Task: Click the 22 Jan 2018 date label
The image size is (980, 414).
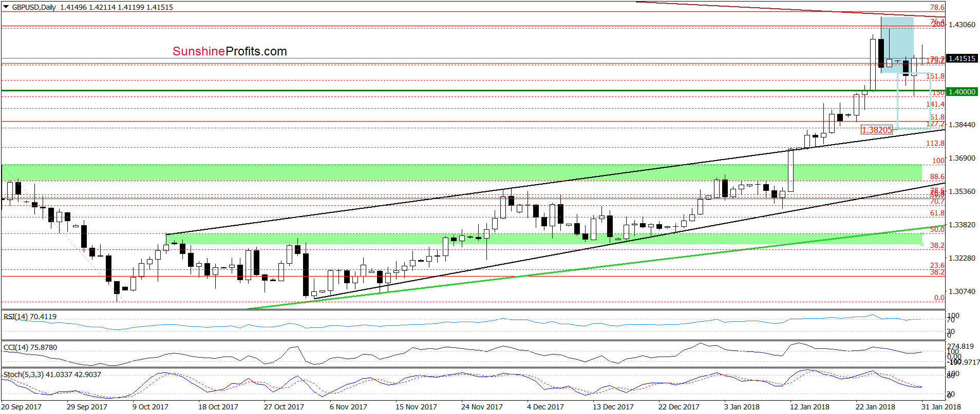Action: tap(875, 407)
